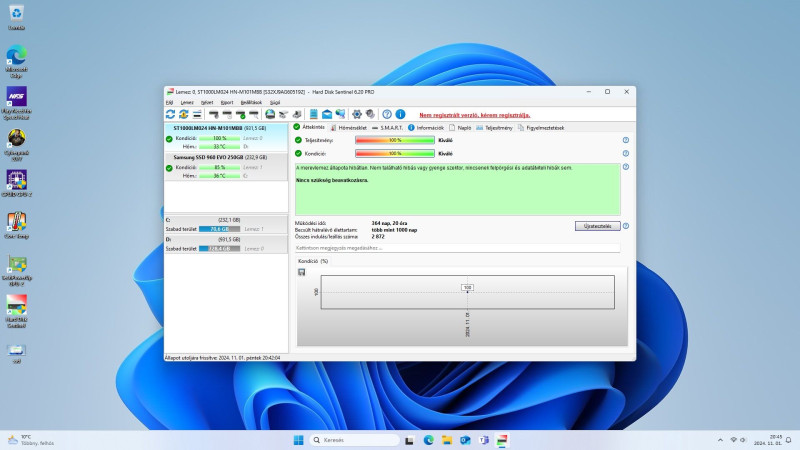This screenshot has width=800, height=450.
Task: Open Recycle Bin on desktop
Action: click(16, 16)
